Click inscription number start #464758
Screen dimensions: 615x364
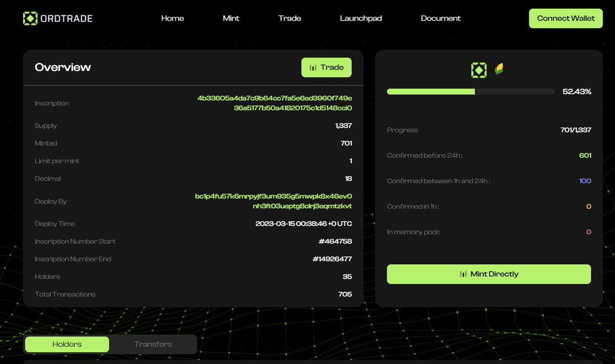[x=335, y=241]
